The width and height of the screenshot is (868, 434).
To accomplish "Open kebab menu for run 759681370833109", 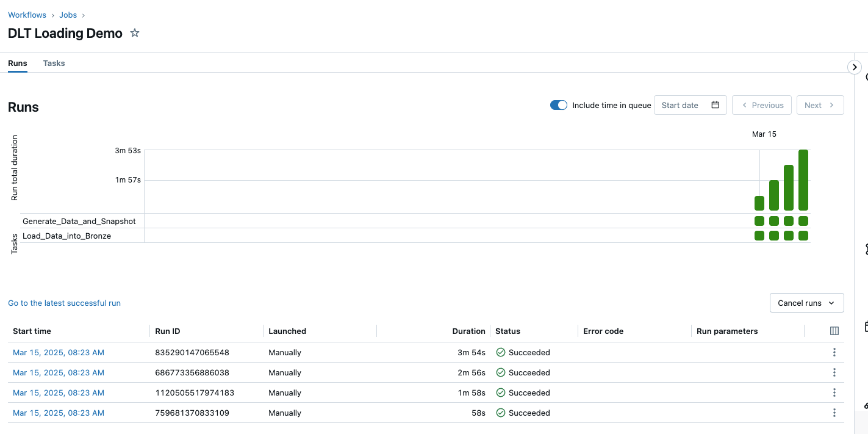I will (x=834, y=413).
